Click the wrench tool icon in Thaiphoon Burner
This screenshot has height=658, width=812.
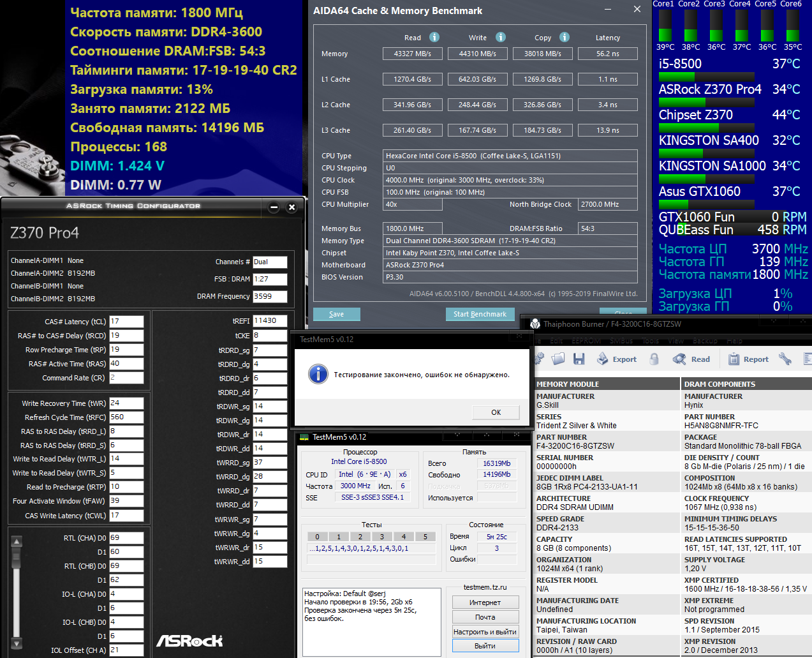click(785, 359)
